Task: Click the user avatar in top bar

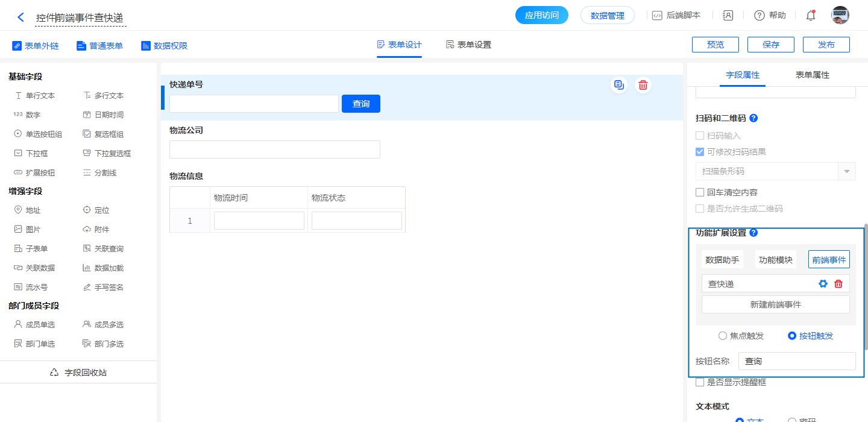Action: [x=840, y=16]
